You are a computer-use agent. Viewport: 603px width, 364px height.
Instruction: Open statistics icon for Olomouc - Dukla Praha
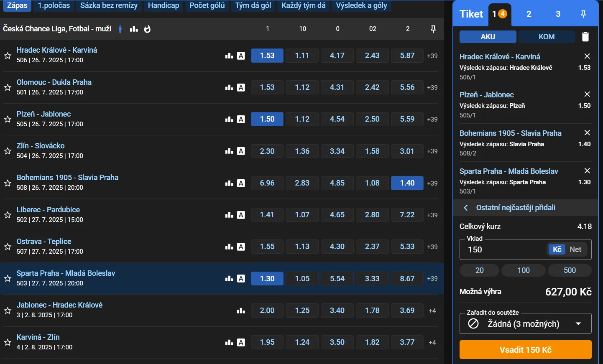[229, 87]
